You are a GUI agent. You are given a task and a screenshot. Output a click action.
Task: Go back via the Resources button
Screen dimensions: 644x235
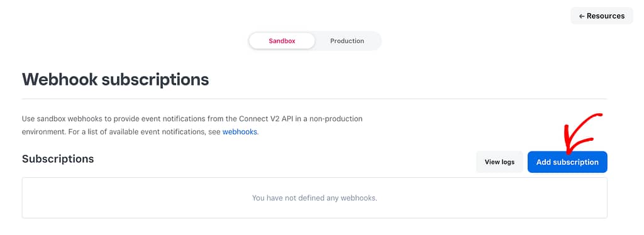(602, 16)
